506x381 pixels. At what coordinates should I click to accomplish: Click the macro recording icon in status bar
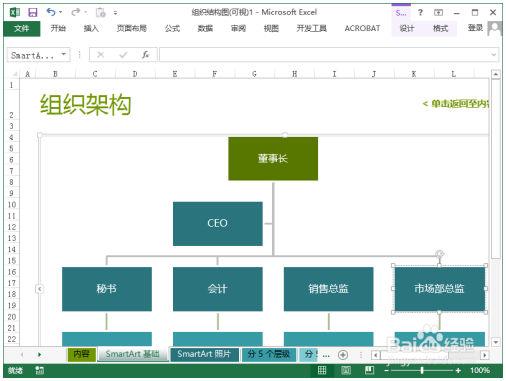tap(39, 370)
